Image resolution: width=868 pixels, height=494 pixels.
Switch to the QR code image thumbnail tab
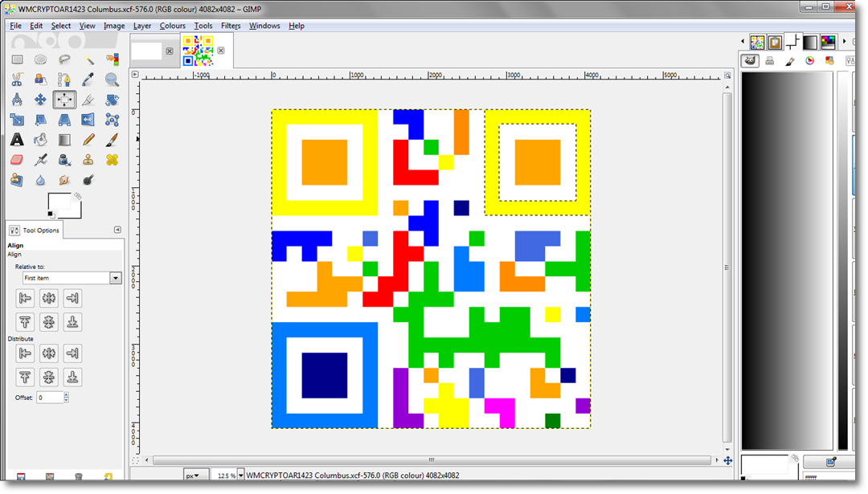click(x=199, y=51)
